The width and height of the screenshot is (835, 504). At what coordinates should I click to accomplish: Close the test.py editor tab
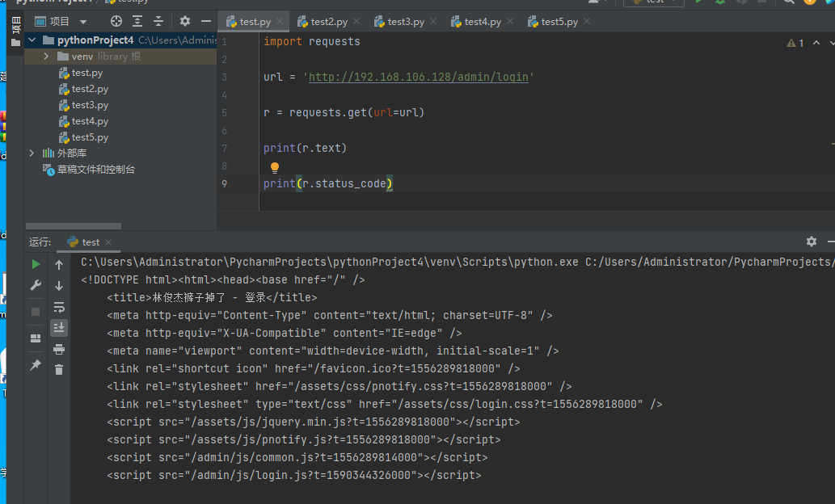280,21
